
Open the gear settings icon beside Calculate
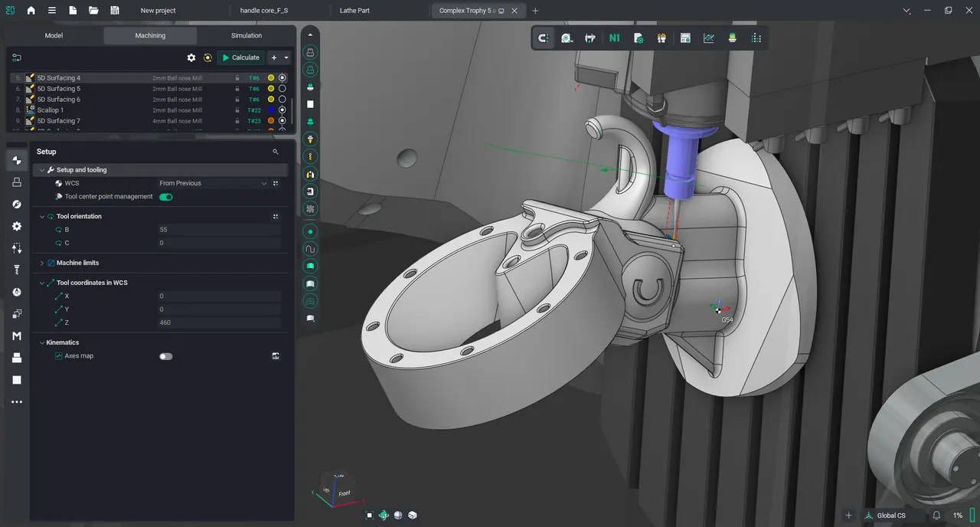click(191, 57)
